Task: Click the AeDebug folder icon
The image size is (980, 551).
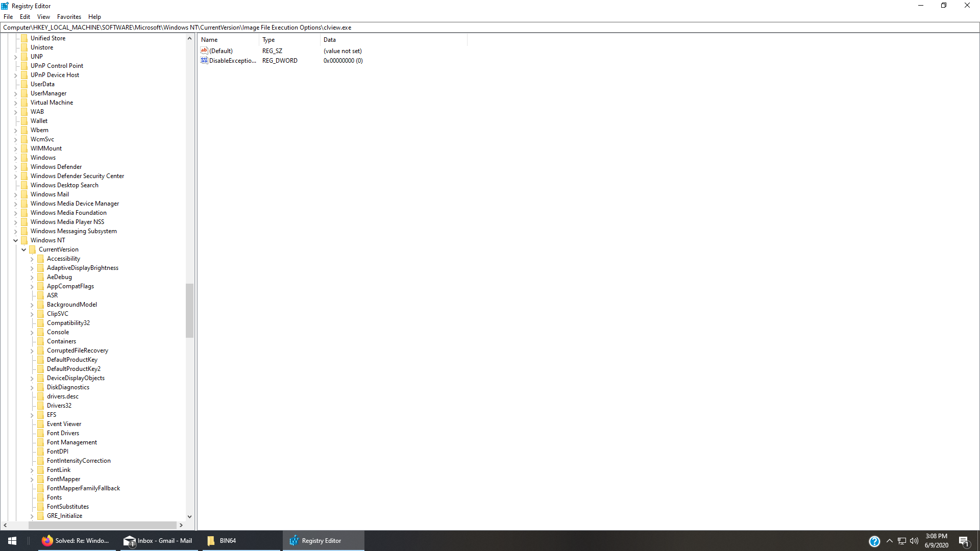Action: 40,277
